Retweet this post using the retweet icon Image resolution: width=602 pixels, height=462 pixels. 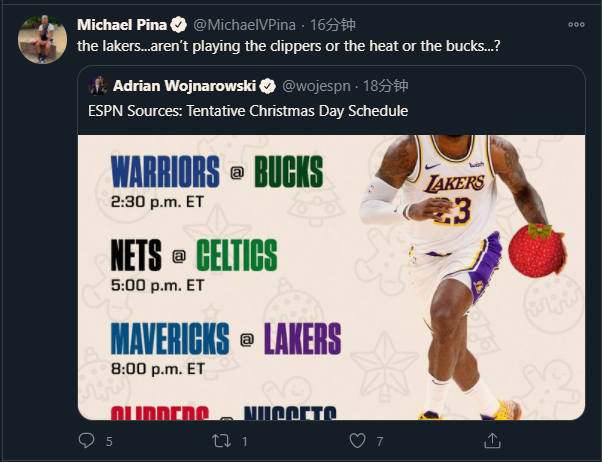(x=223, y=440)
